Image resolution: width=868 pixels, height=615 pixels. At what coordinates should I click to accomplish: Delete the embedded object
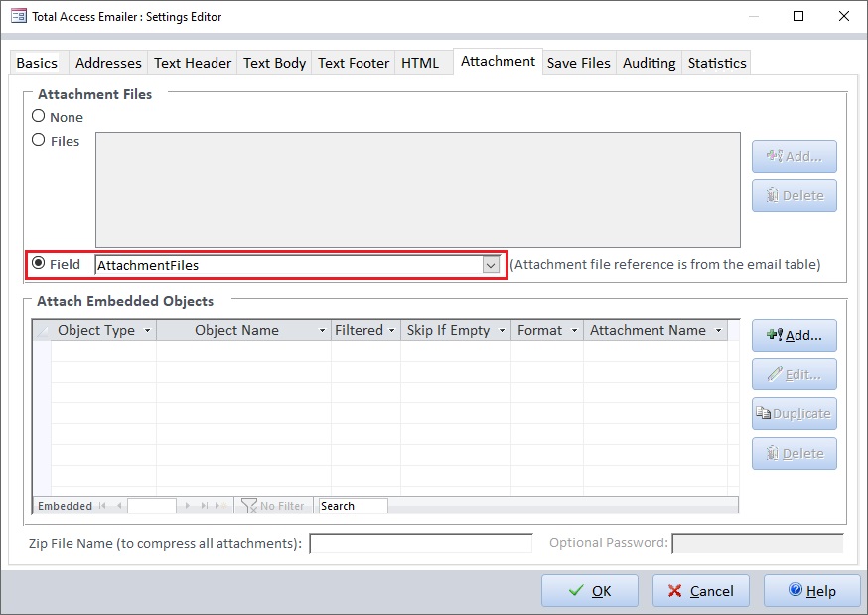point(794,454)
